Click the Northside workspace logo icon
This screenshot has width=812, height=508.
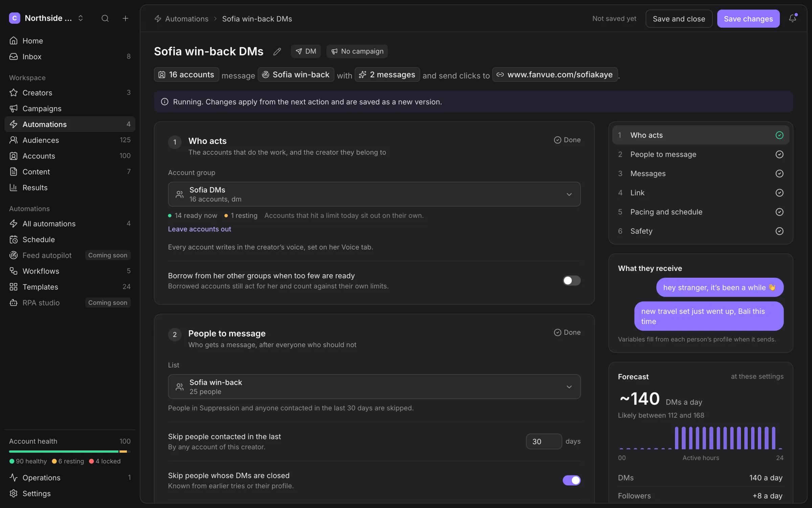point(15,18)
